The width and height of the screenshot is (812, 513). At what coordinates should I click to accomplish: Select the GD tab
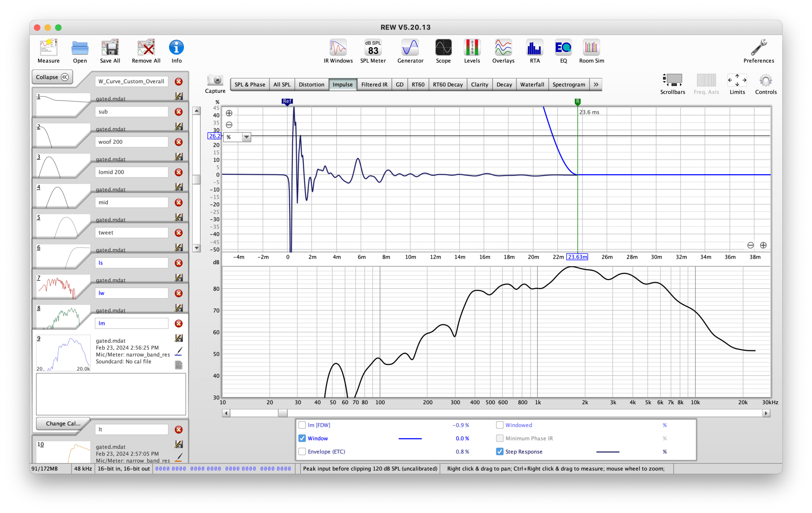pyautogui.click(x=400, y=85)
